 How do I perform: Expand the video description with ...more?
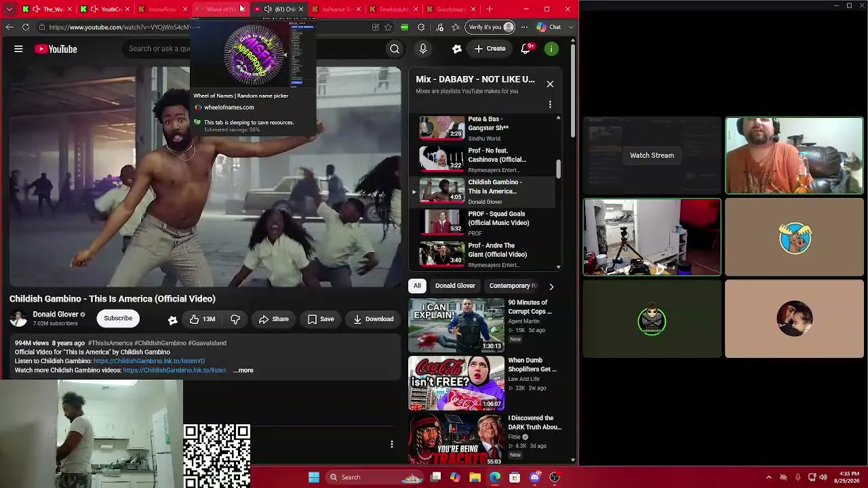(243, 371)
